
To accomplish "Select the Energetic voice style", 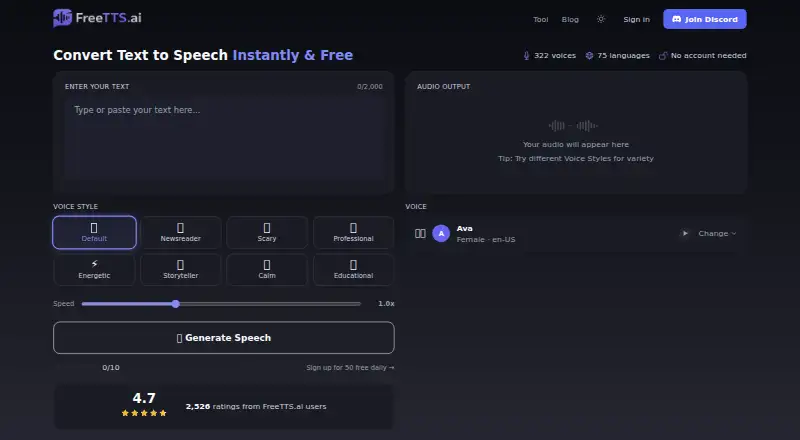I will coord(94,269).
